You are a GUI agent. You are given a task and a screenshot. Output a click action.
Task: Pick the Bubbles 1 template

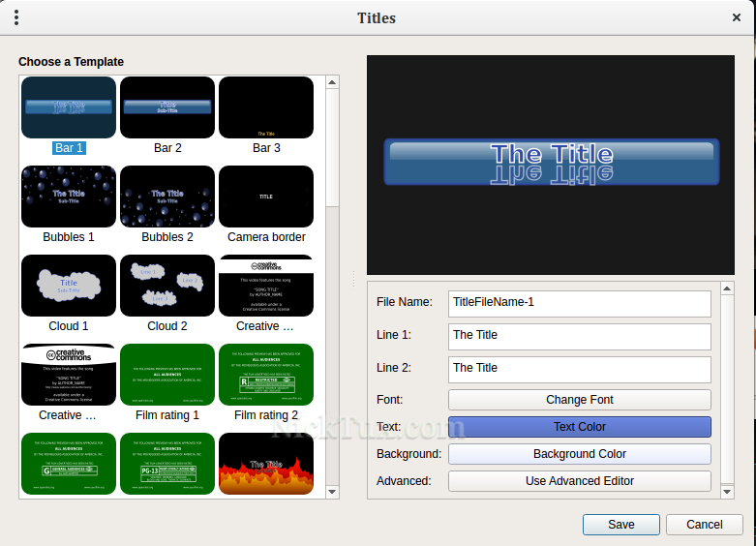[69, 197]
